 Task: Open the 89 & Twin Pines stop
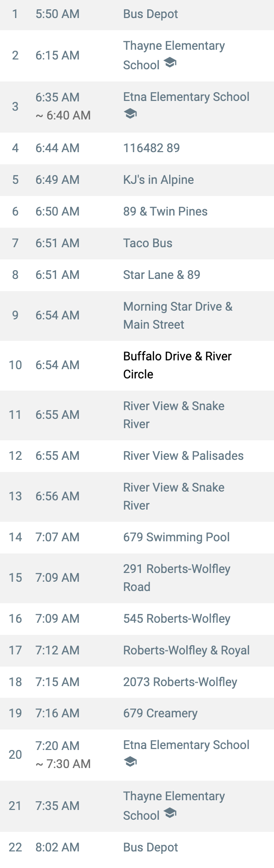pos(137,212)
